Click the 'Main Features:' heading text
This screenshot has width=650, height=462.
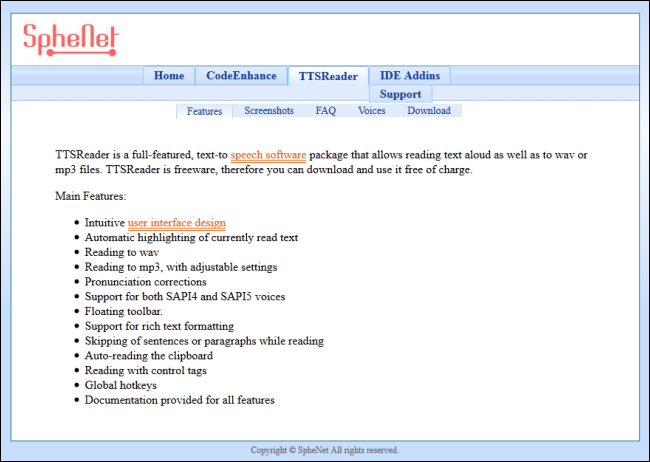pyautogui.click(x=91, y=196)
